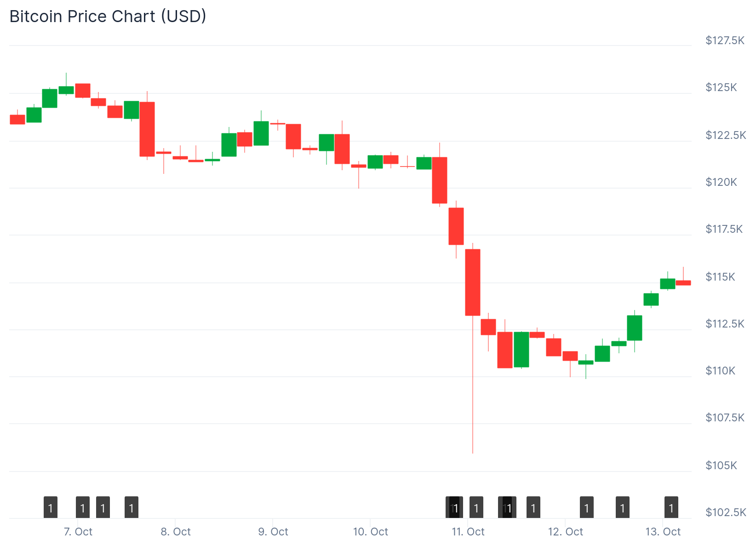Select the marker between 12. Oct and 13. Oct

(x=622, y=507)
